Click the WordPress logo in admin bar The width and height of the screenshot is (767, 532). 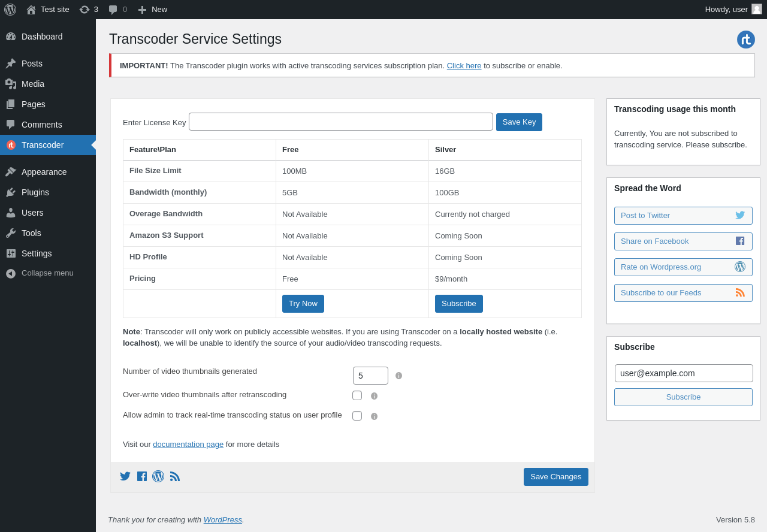click(x=10, y=10)
